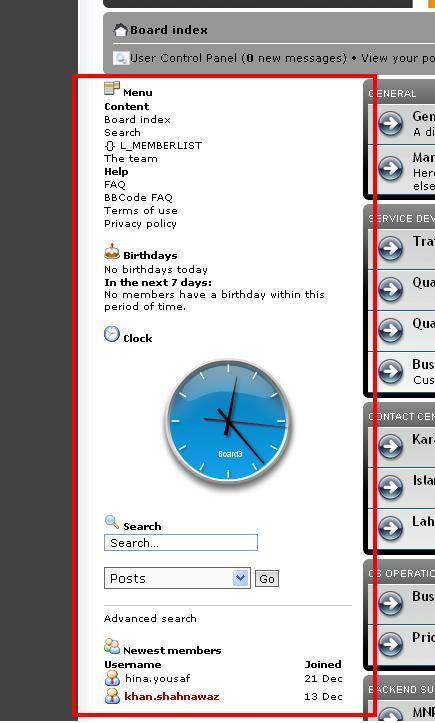Click the forum arrow icon beside 'Tra'

point(391,248)
